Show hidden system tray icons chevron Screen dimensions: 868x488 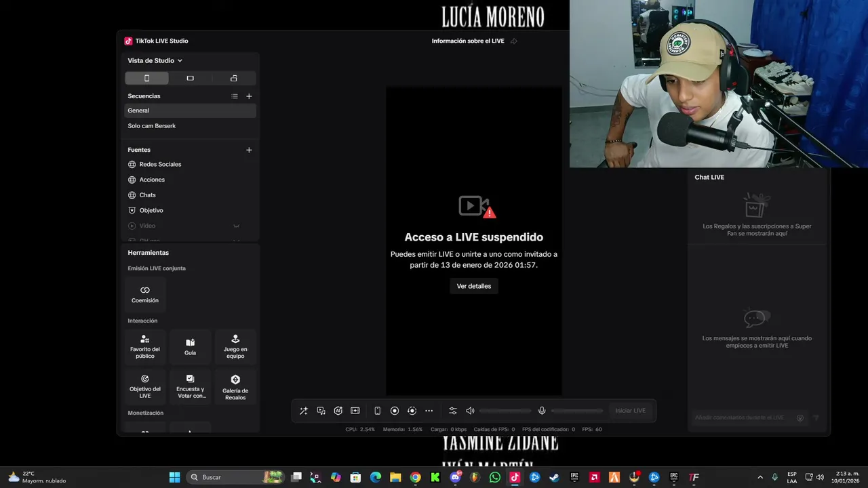pyautogui.click(x=759, y=477)
